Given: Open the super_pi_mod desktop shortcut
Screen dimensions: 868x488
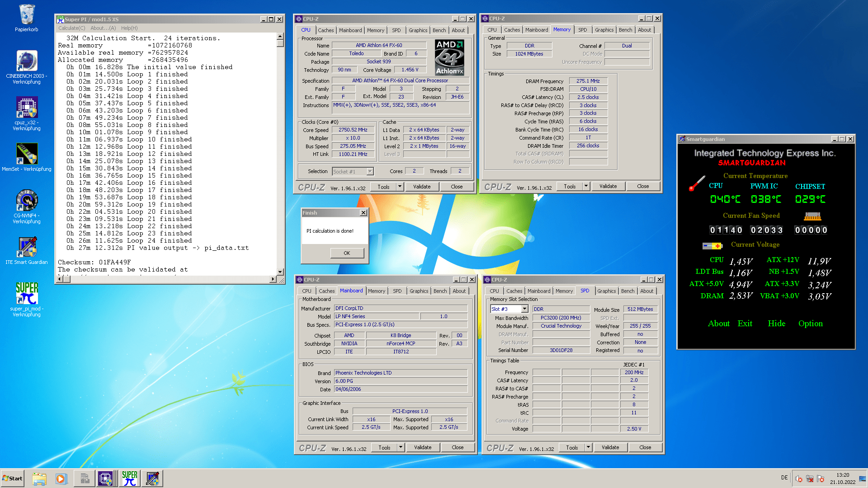Looking at the screenshot, I should [x=26, y=295].
